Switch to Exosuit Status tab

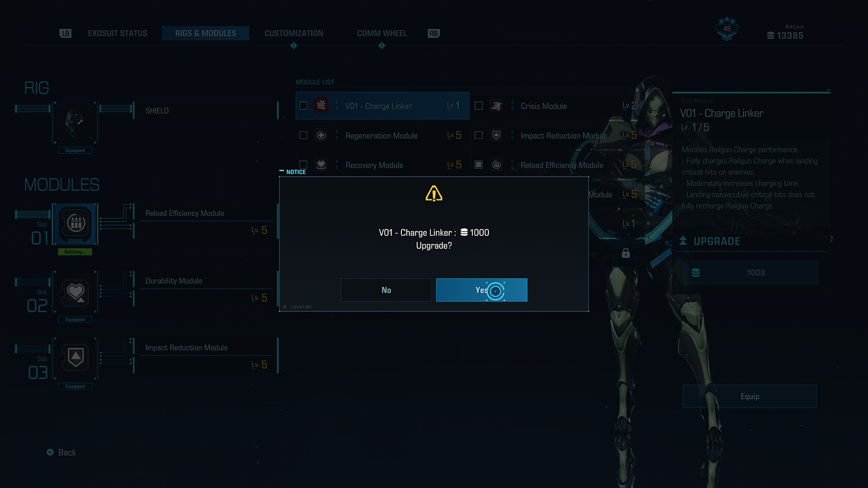117,33
